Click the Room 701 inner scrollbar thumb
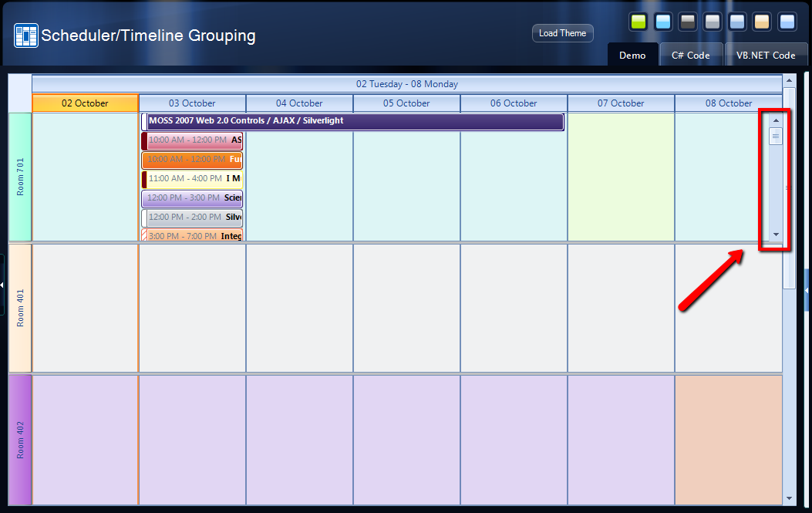 click(x=776, y=137)
